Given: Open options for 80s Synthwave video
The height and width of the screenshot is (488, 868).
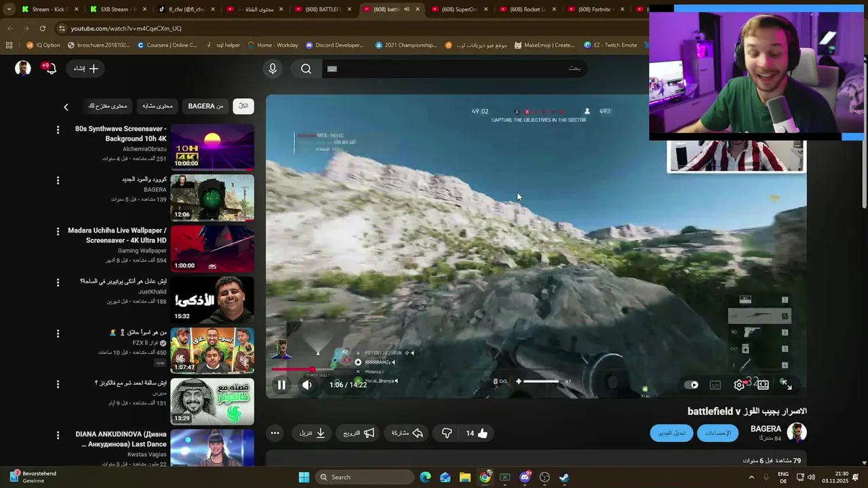Looking at the screenshot, I should pyautogui.click(x=58, y=129).
